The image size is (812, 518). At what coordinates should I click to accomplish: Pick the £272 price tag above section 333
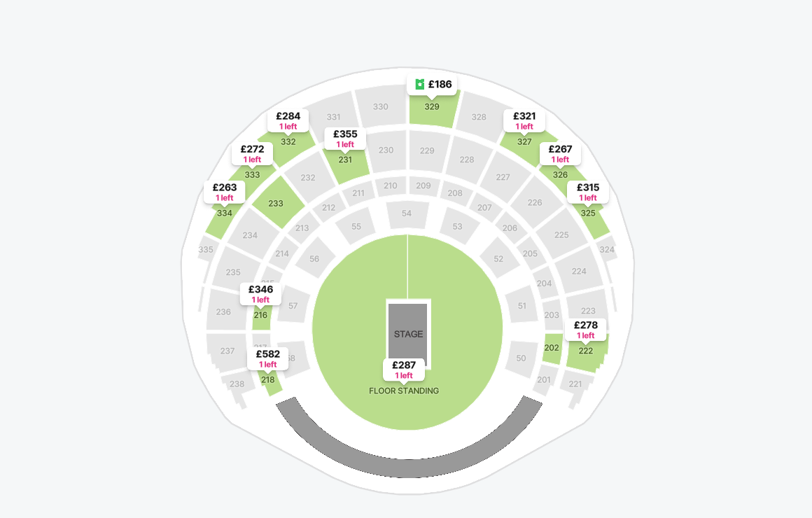(252, 154)
